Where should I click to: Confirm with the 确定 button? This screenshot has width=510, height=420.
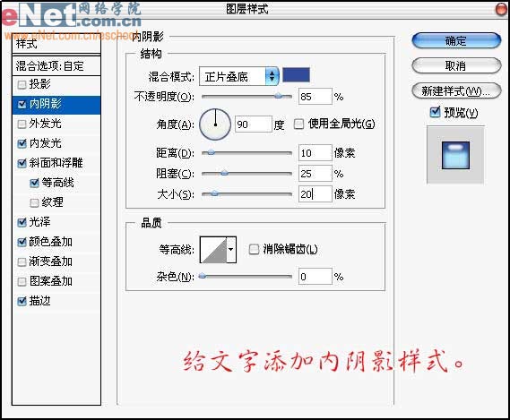[456, 41]
